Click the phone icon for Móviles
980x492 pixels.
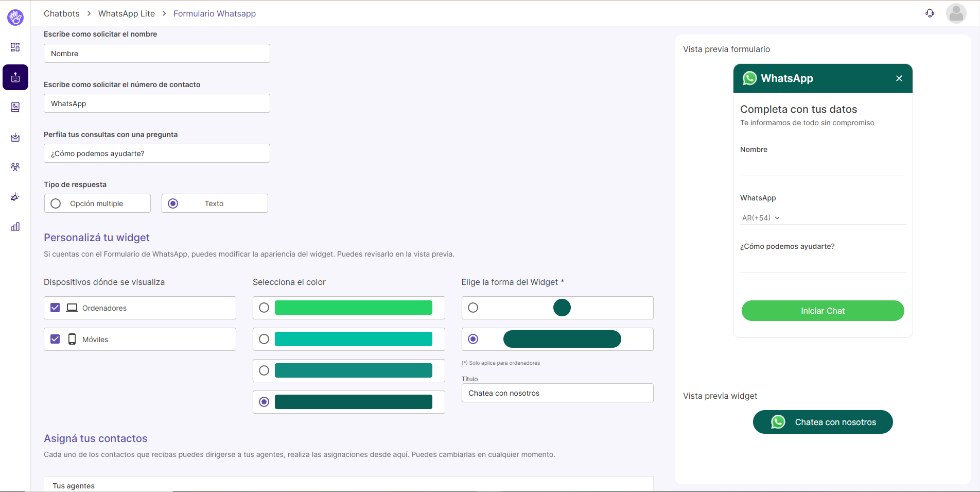(72, 339)
